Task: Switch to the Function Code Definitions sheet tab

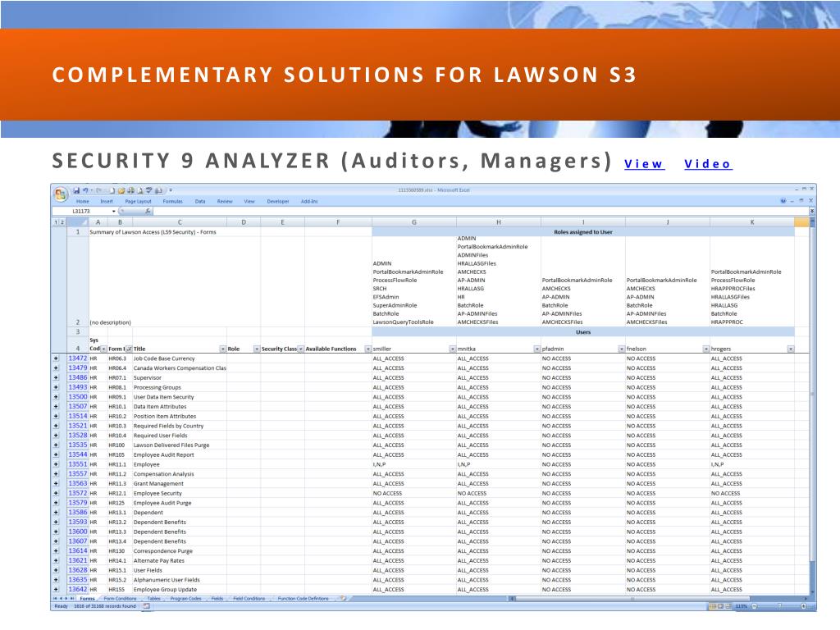Action: [x=303, y=598]
